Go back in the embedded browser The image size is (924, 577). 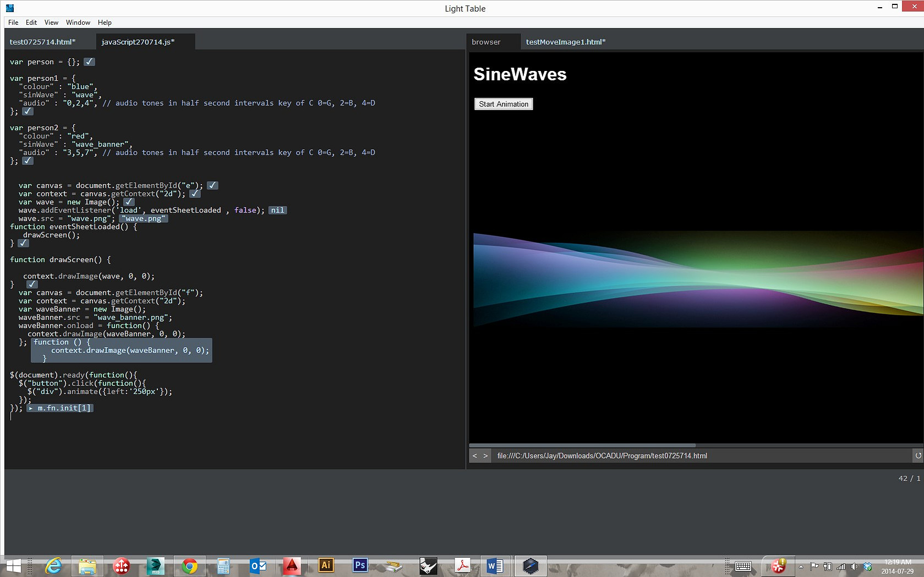tap(474, 455)
